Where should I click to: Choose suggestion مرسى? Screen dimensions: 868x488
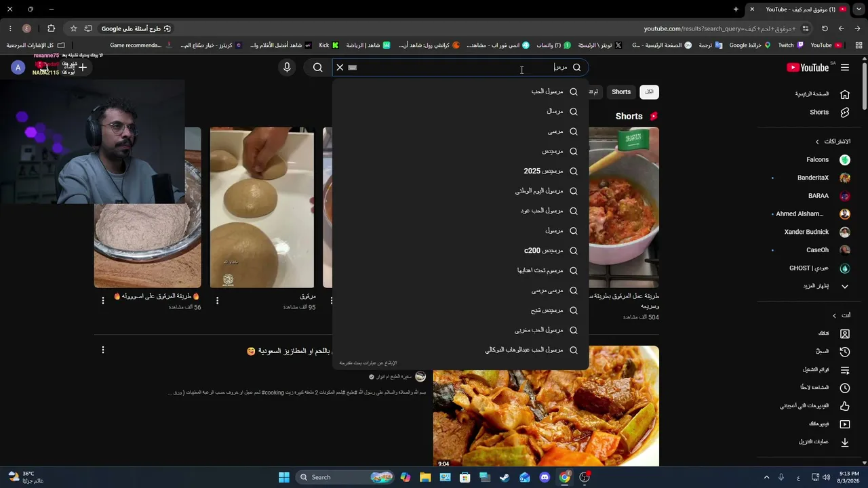pyautogui.click(x=461, y=131)
